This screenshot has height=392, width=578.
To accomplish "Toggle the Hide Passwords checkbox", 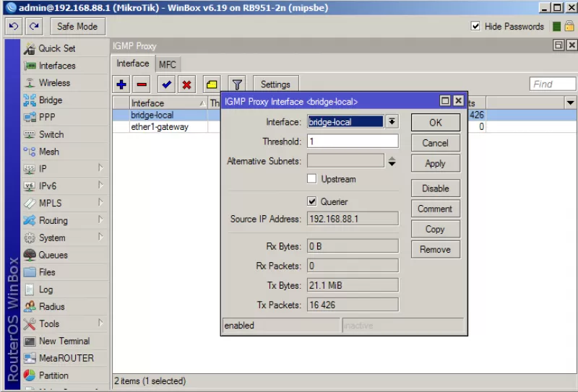I will point(475,26).
